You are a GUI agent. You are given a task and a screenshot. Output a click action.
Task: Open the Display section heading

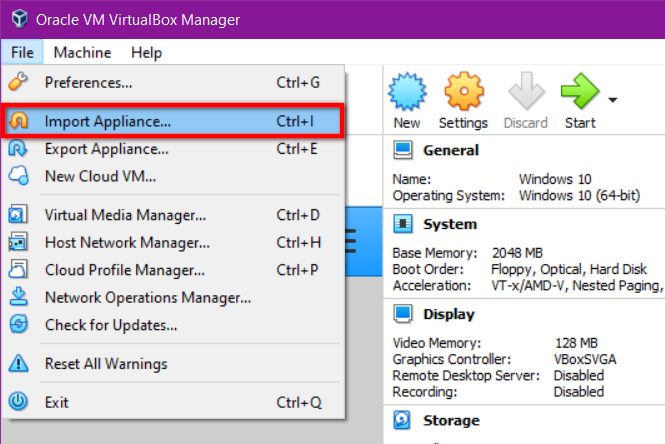coord(449,314)
